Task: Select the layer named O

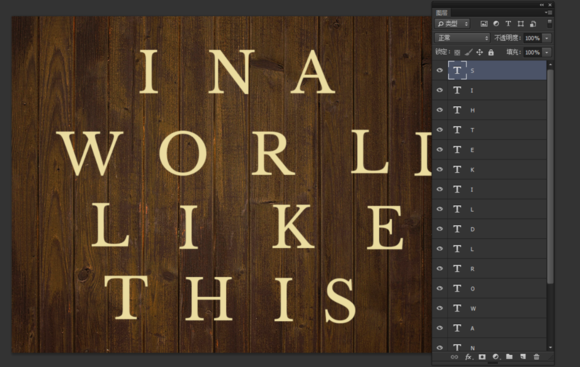Action: [x=497, y=288]
